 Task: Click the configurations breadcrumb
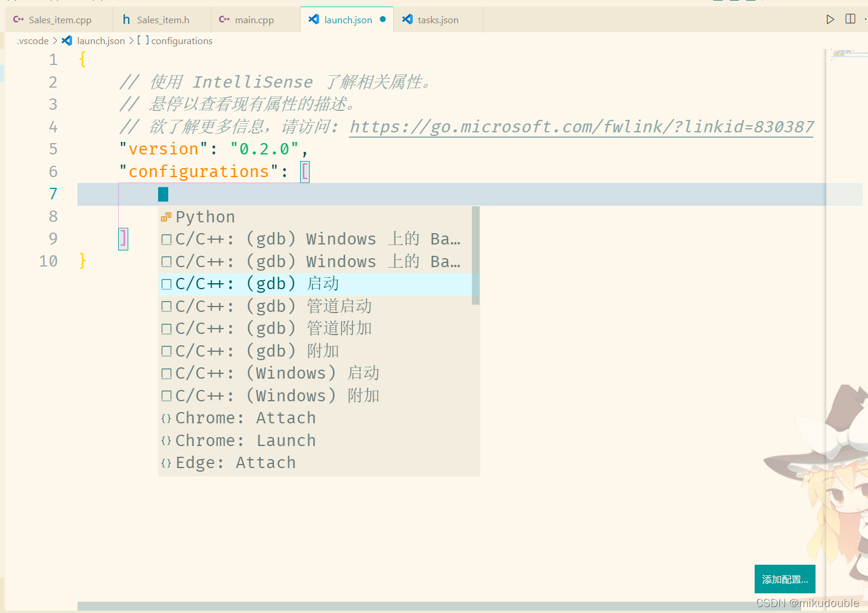pos(182,41)
